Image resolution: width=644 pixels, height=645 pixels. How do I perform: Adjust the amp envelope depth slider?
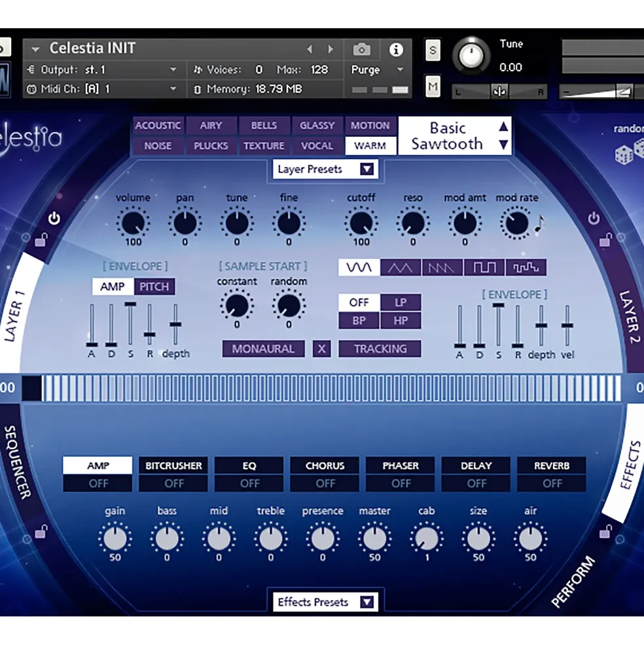coord(175,324)
